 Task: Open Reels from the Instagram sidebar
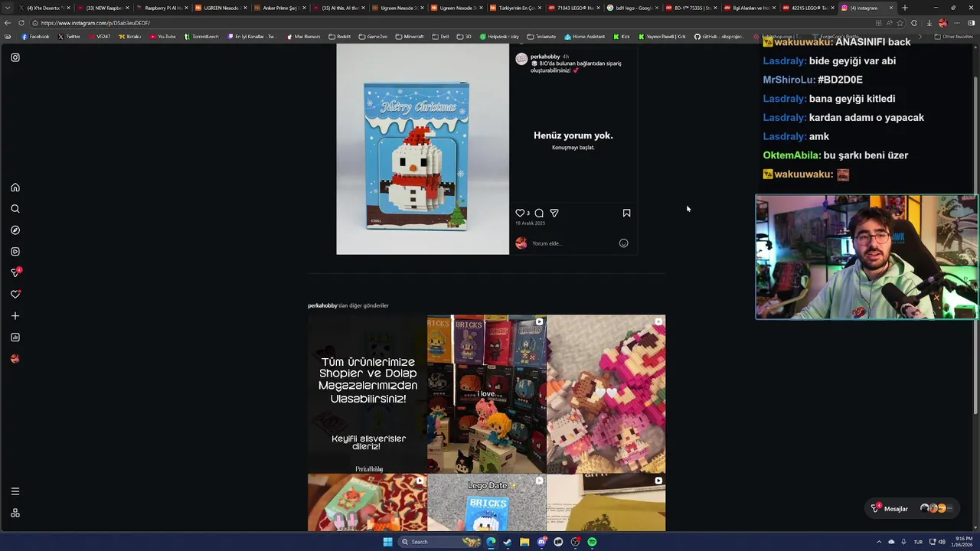15,252
